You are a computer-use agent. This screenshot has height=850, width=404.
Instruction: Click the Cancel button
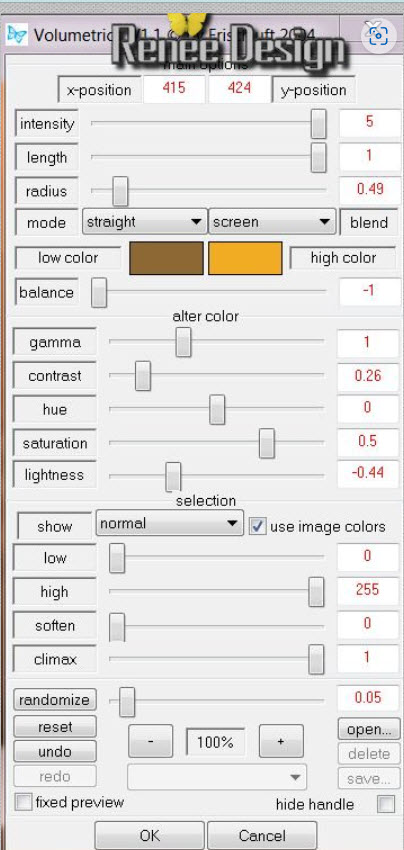point(262,835)
